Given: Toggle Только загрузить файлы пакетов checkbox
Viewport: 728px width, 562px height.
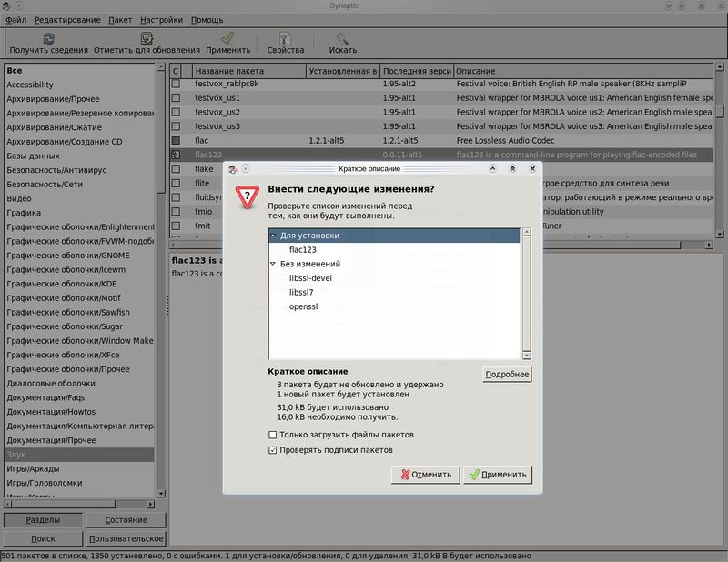Looking at the screenshot, I should point(272,435).
